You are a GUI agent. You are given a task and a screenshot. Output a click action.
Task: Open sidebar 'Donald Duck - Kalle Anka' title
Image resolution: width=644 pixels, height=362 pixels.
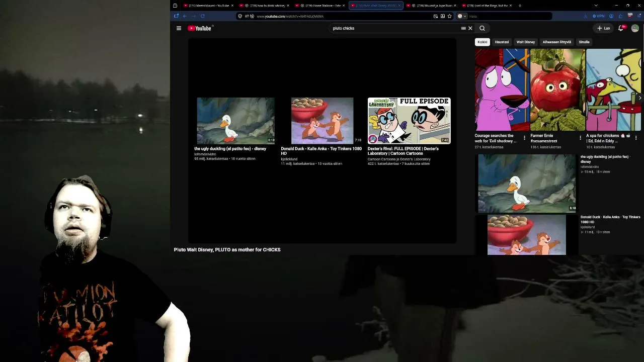point(610,219)
